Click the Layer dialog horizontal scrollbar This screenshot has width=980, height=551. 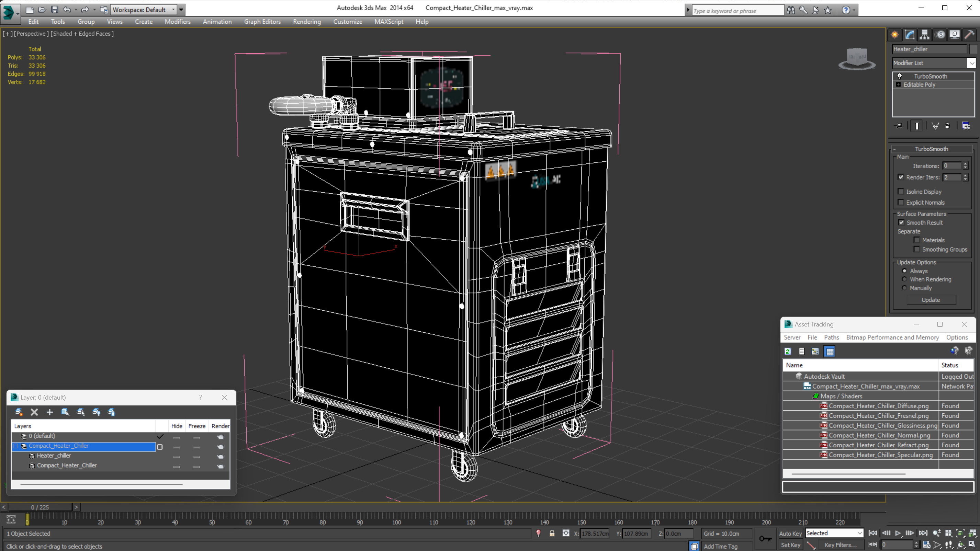point(102,484)
